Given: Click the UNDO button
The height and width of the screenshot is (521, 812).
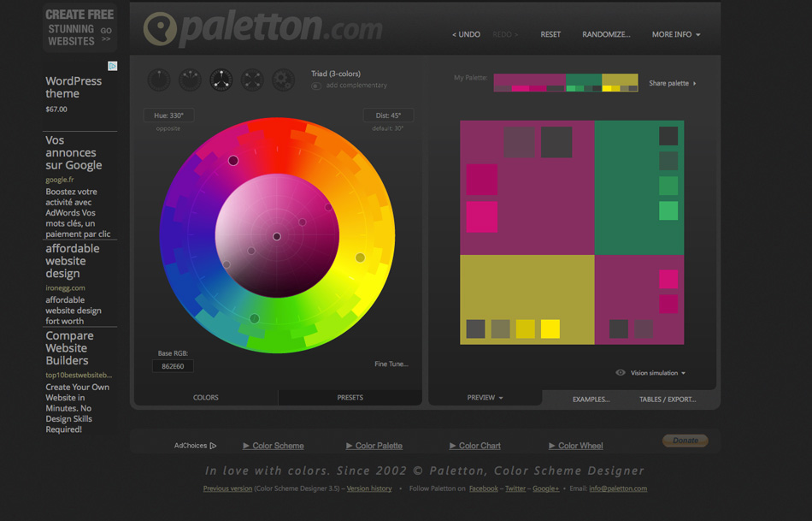Looking at the screenshot, I should (466, 34).
